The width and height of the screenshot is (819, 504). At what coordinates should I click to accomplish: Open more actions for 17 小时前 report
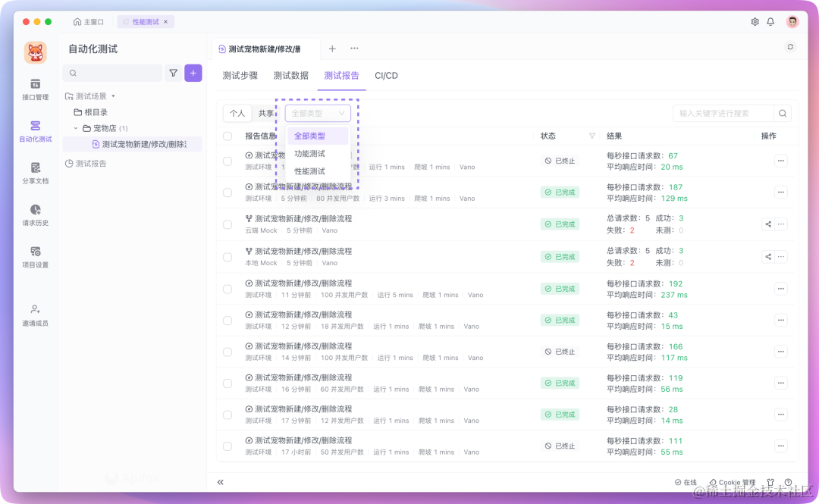point(781,446)
